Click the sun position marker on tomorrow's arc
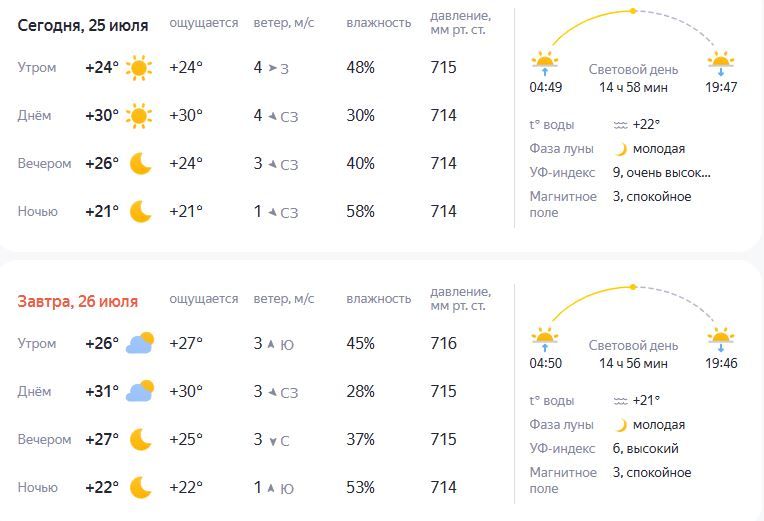 pos(632,287)
